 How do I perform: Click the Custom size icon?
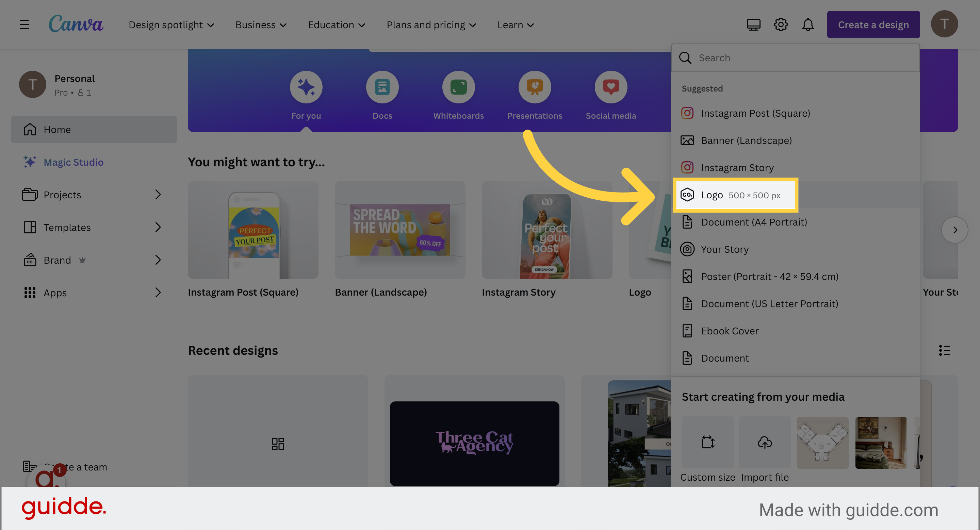[707, 442]
